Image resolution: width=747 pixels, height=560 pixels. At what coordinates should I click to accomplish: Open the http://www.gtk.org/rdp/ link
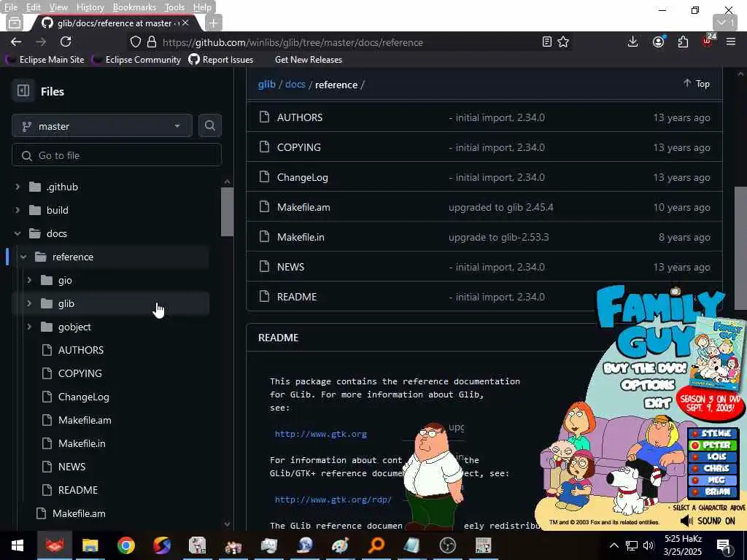tap(333, 499)
